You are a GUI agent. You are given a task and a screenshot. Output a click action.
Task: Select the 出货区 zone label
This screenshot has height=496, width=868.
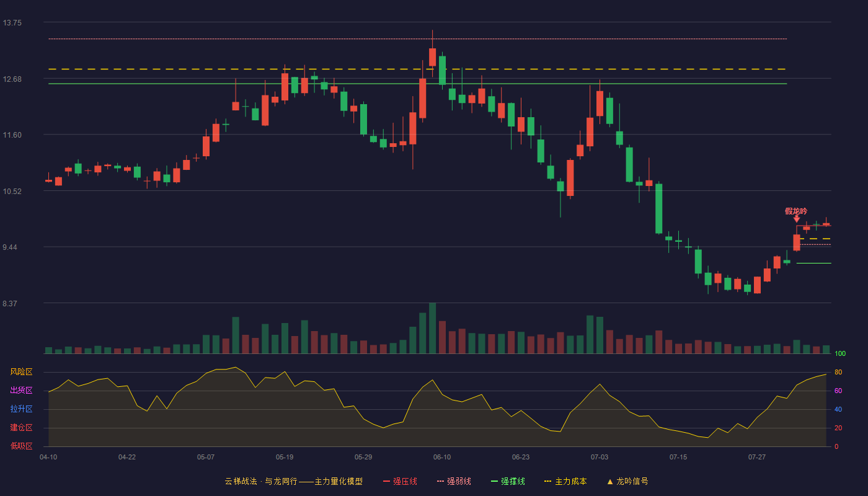(x=21, y=391)
